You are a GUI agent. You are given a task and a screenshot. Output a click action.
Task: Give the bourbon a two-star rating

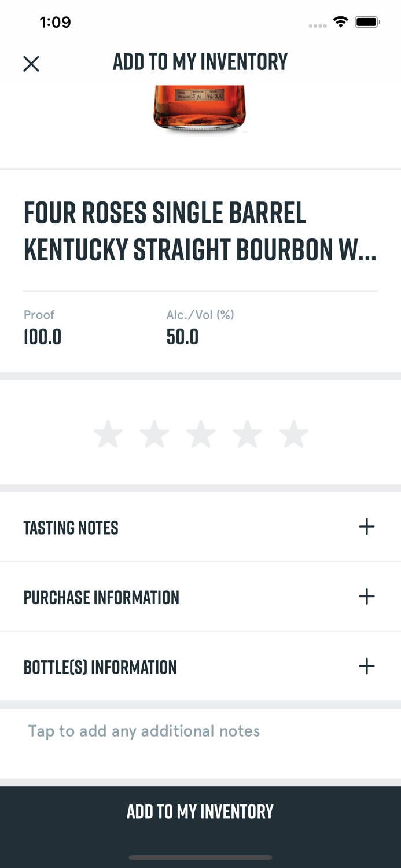click(154, 433)
